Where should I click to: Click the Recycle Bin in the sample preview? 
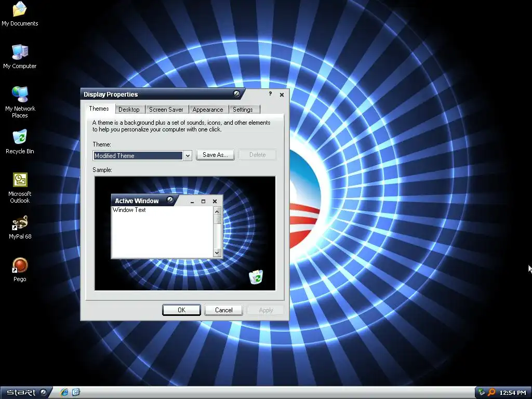click(x=256, y=277)
